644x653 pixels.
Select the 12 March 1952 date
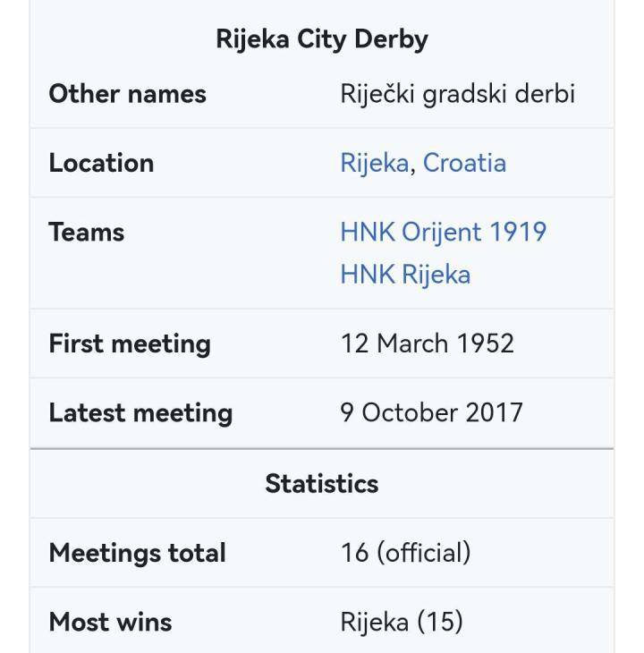click(x=428, y=343)
